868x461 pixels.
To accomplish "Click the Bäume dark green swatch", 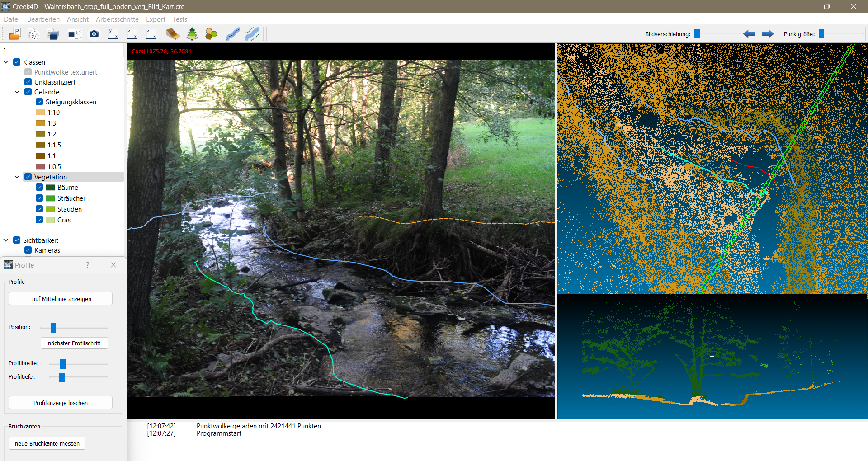I will click(x=50, y=188).
